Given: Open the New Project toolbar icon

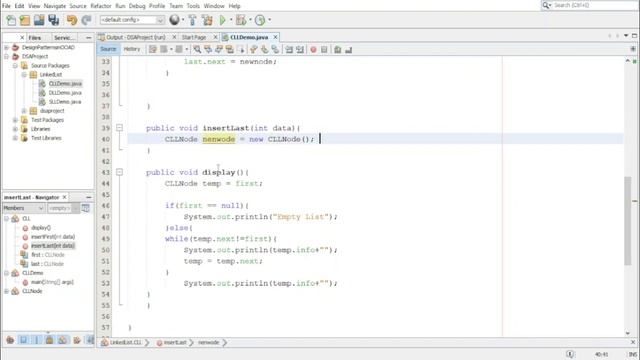Looking at the screenshot, I should [x=25, y=20].
